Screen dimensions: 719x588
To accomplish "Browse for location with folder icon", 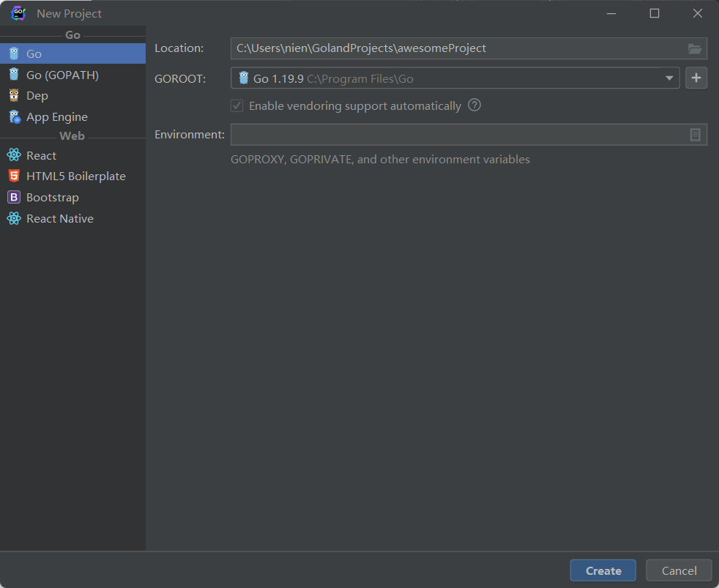I will pyautogui.click(x=695, y=48).
